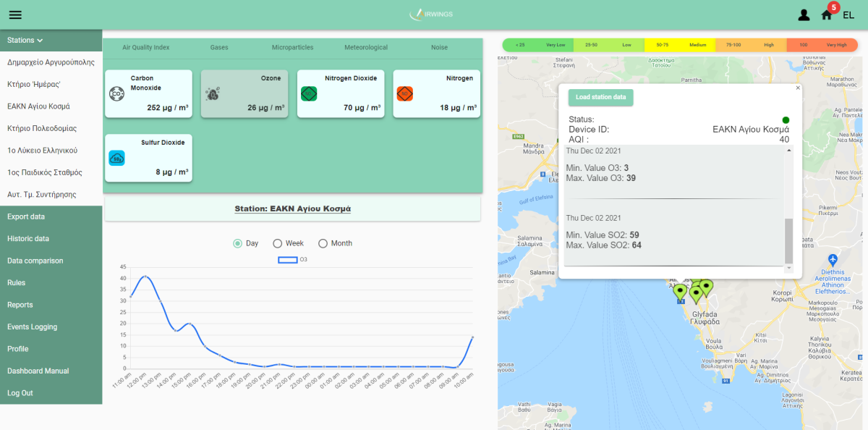Open Profile in sidebar
Screen dimensions: 868x430
pyautogui.click(x=51, y=349)
